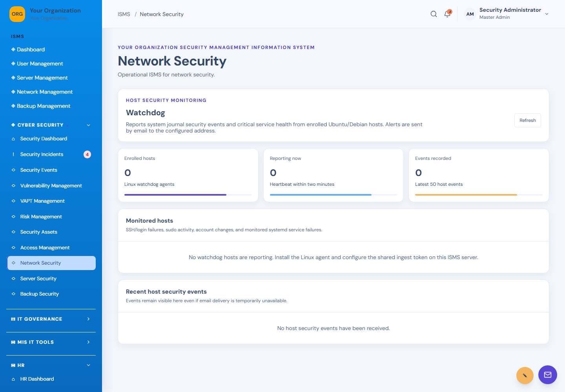This screenshot has height=392, width=565.
Task: Select Network Management in sidebar
Action: pyautogui.click(x=45, y=92)
